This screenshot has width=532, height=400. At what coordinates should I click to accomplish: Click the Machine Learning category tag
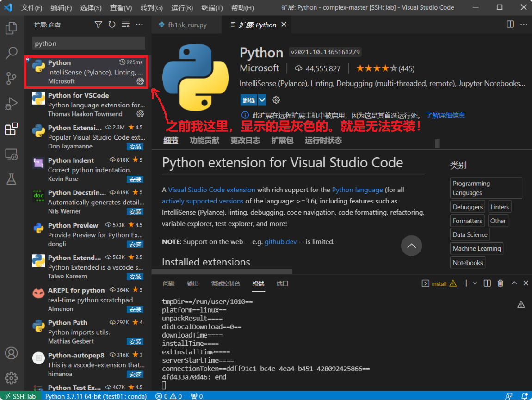(476, 249)
